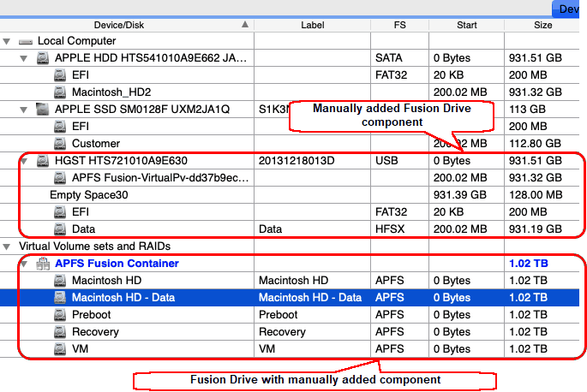This screenshot has width=587, height=392.
Task: Select Virtual Volume sets and RAIDs row
Action: pyautogui.click(x=290, y=246)
